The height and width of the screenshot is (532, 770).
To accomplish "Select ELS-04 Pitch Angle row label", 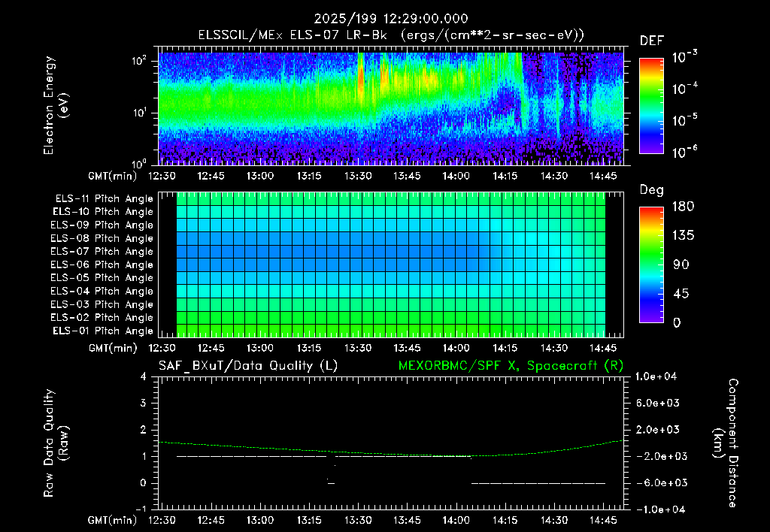I will pos(102,291).
